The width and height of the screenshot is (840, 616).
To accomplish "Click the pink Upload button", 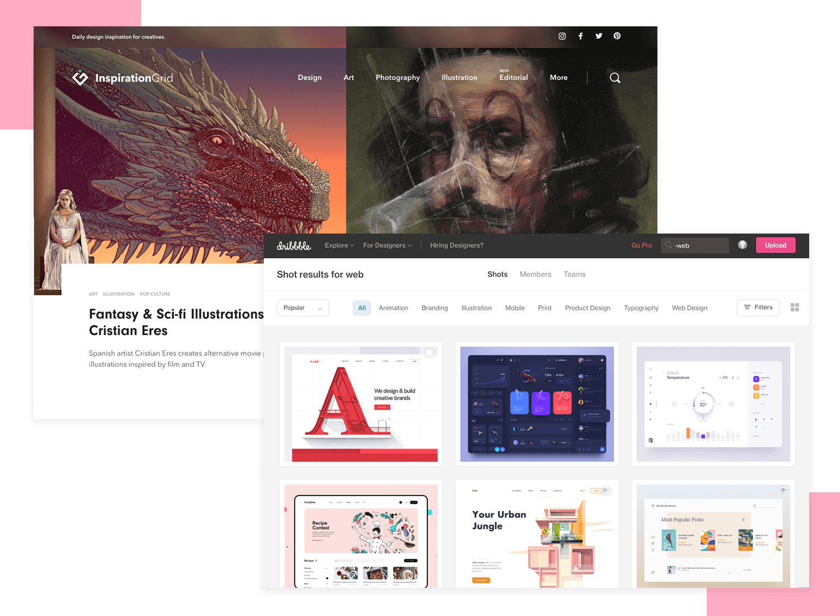I will [x=776, y=245].
